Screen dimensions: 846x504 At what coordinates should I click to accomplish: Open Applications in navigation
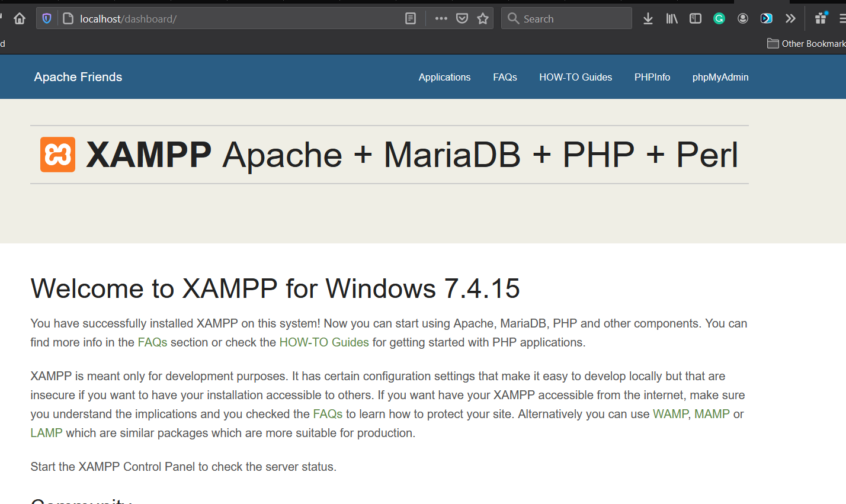[x=444, y=77]
